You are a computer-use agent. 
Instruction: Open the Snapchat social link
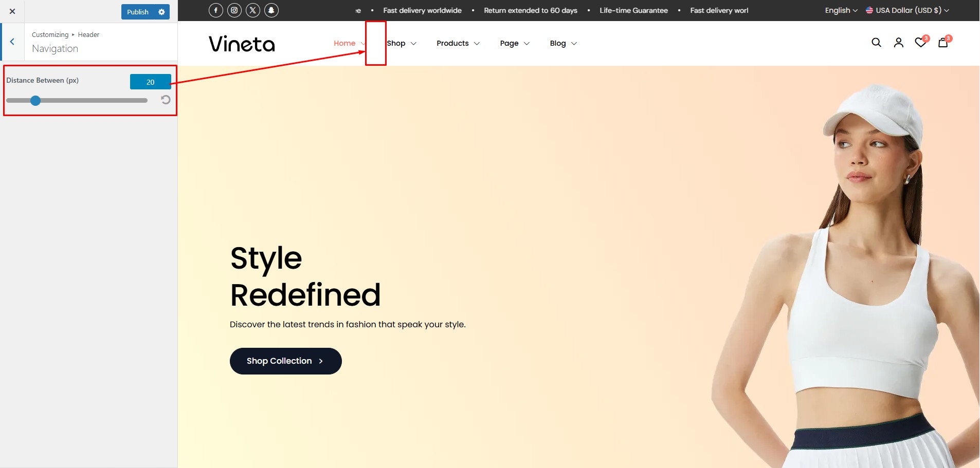(271, 10)
